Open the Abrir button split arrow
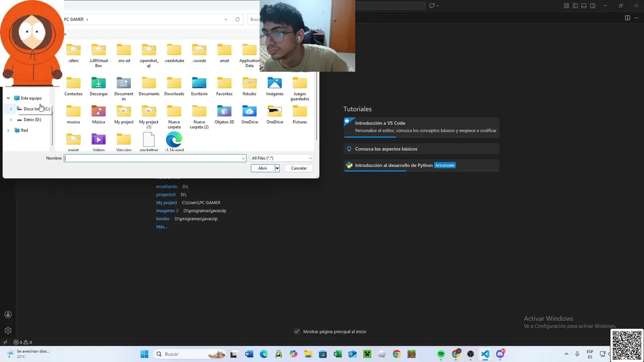The height and width of the screenshot is (362, 644). coord(277,168)
